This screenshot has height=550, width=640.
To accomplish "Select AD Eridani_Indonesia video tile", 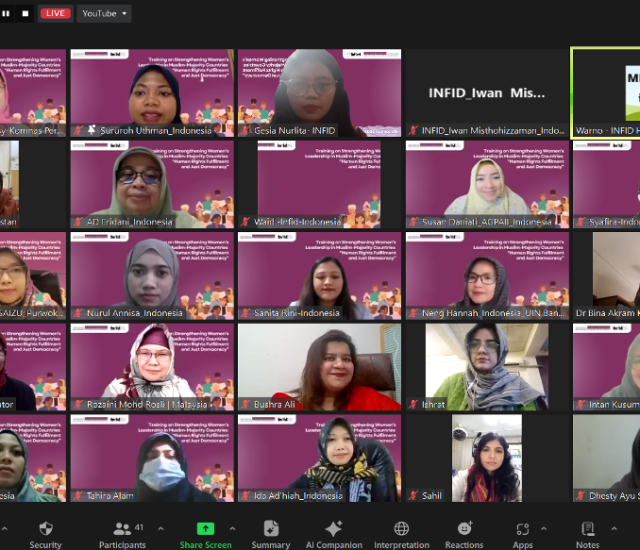I will [x=152, y=184].
